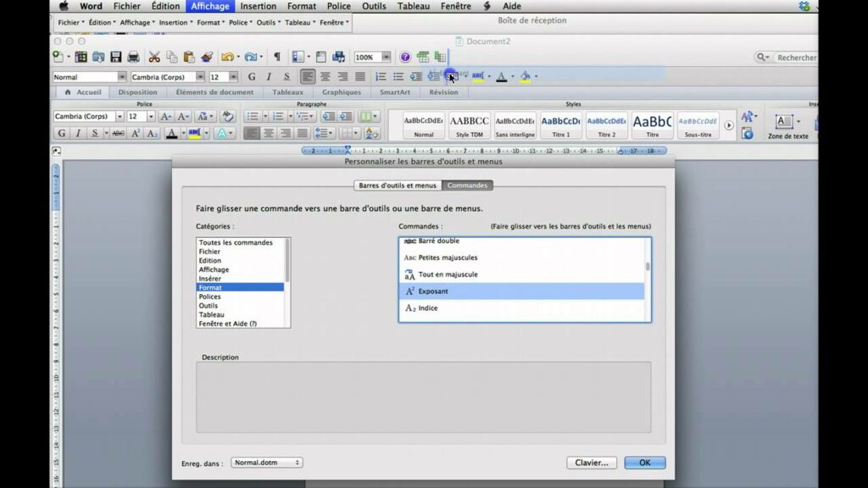868x488 pixels.
Task: Apply Strikethrough from the ribbon Police group
Action: click(118, 133)
